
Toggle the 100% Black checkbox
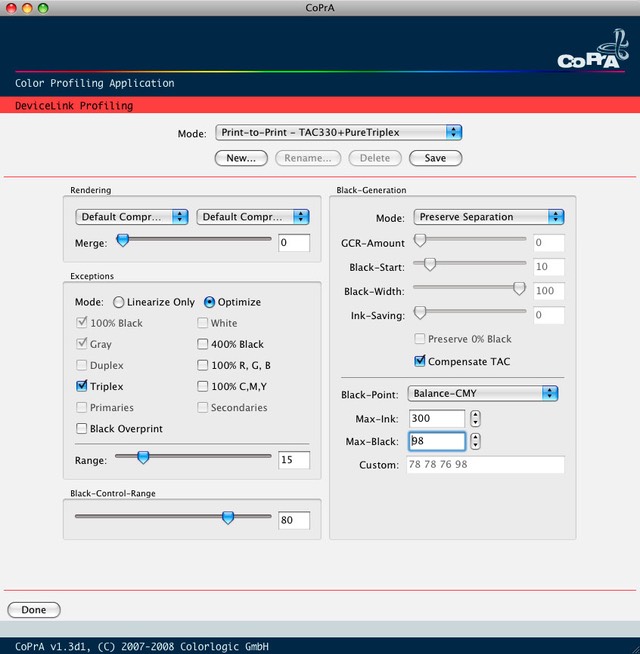82,323
